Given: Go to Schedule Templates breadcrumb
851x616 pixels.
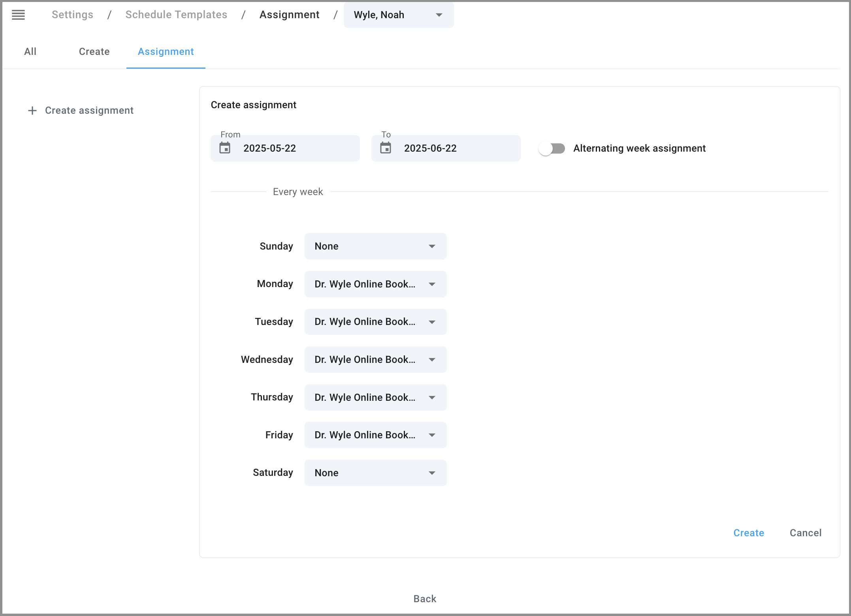Looking at the screenshot, I should (x=176, y=15).
